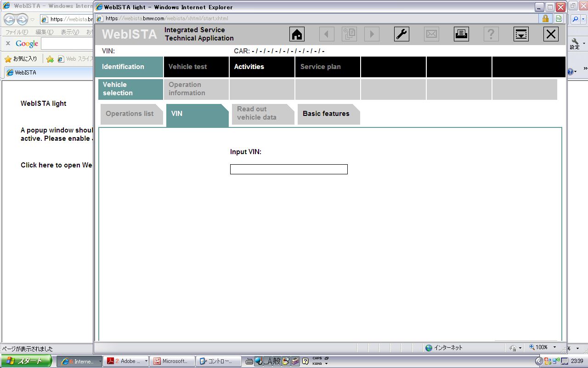Open お気に入り favorites in background IE window

[x=21, y=59]
